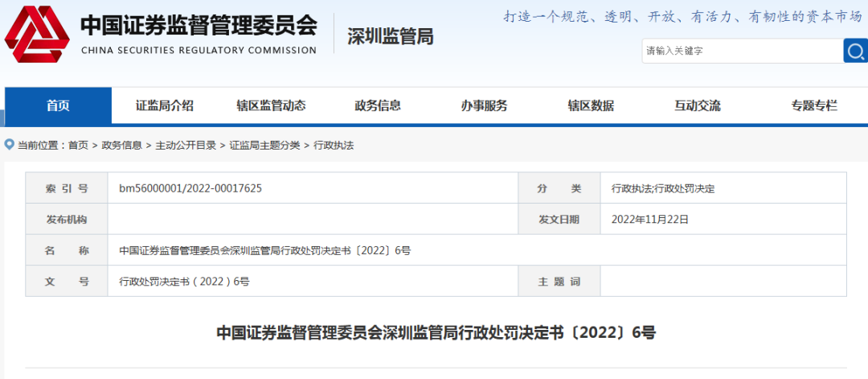The image size is (868, 379).
Task: Select index number bm56000001/2022-00017625
Action: pos(190,188)
